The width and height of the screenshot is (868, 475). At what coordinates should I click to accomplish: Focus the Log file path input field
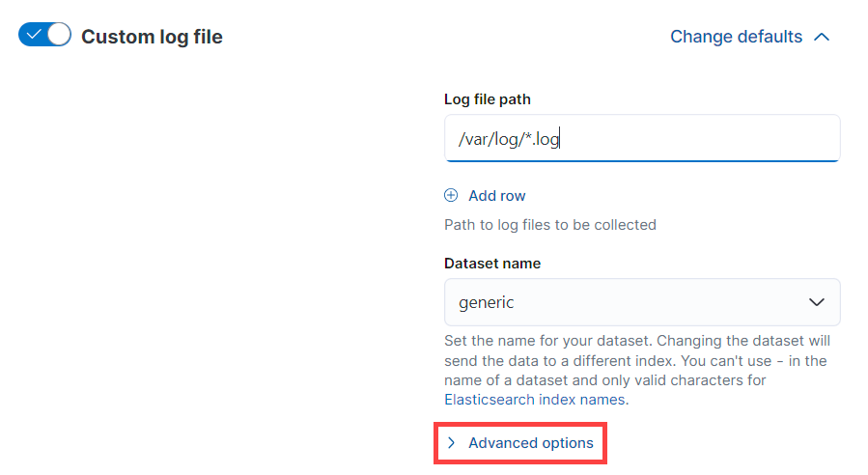pyautogui.click(x=676, y=138)
